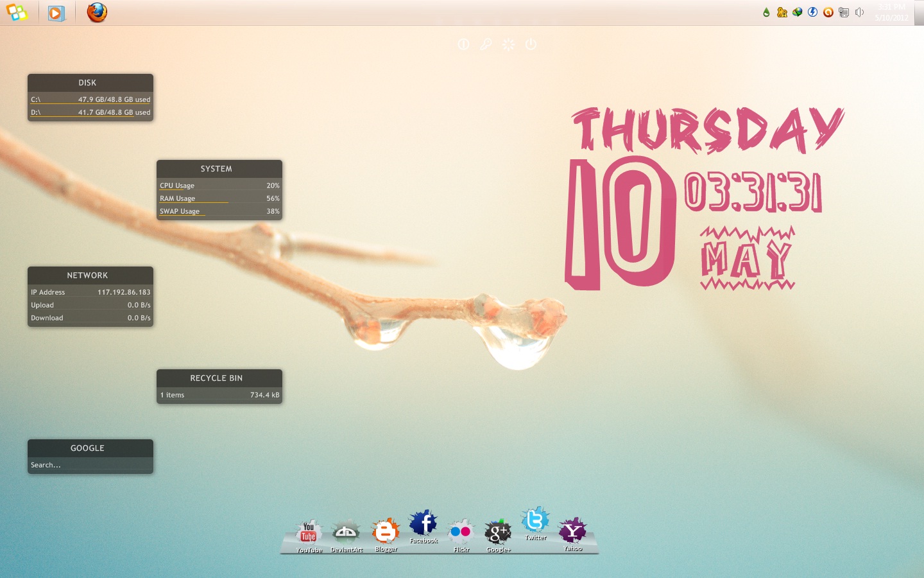Open drive D:\ in Disk widget
Screen dimensions: 924x578
click(x=35, y=112)
